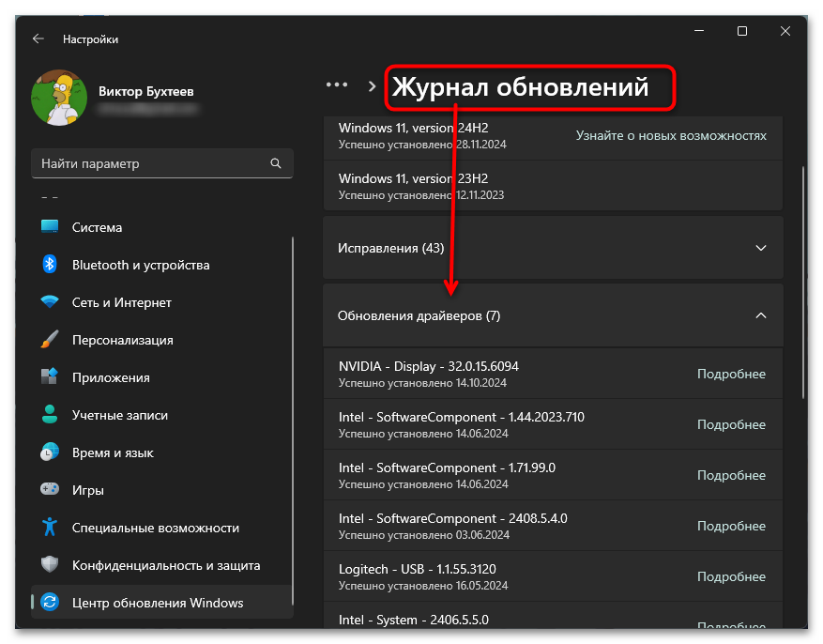Open Время и язык section

[161, 452]
